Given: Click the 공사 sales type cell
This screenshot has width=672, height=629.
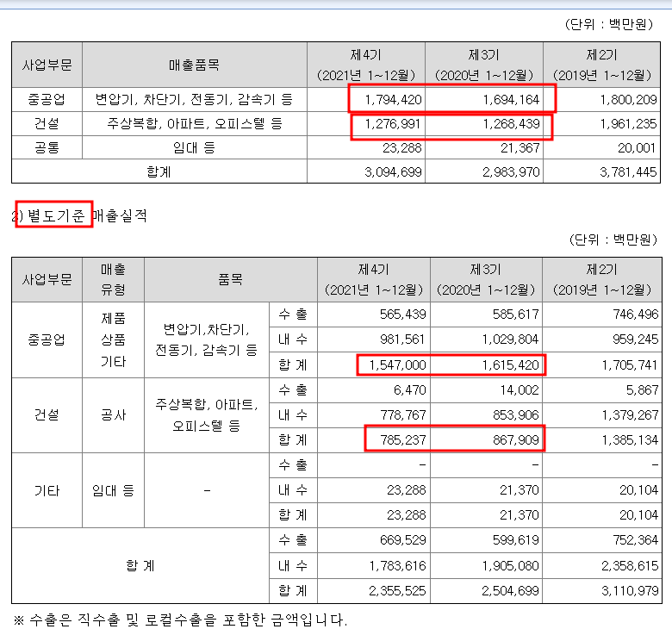Looking at the screenshot, I should tap(113, 415).
